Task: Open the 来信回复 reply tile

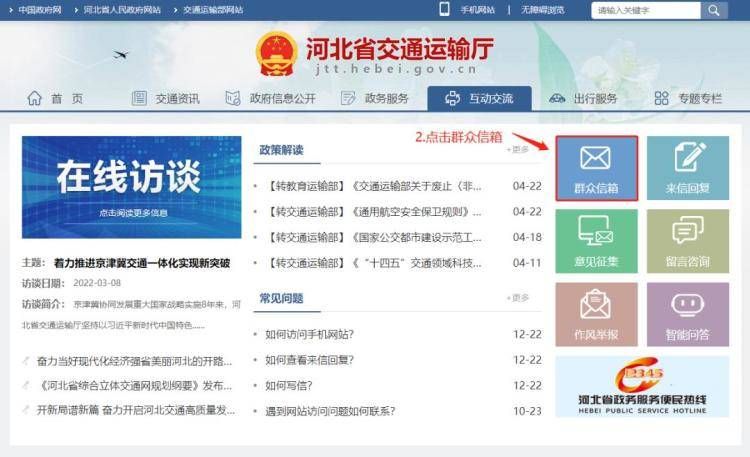Action: [x=687, y=168]
